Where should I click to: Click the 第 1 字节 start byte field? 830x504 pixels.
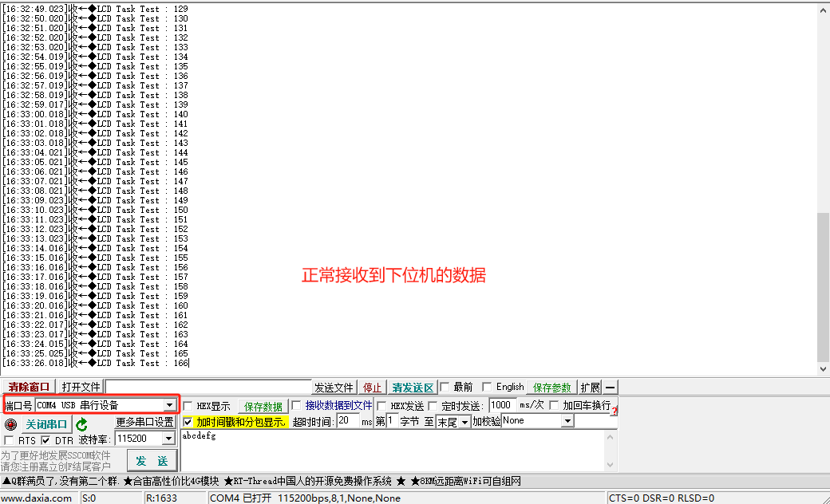(x=392, y=420)
